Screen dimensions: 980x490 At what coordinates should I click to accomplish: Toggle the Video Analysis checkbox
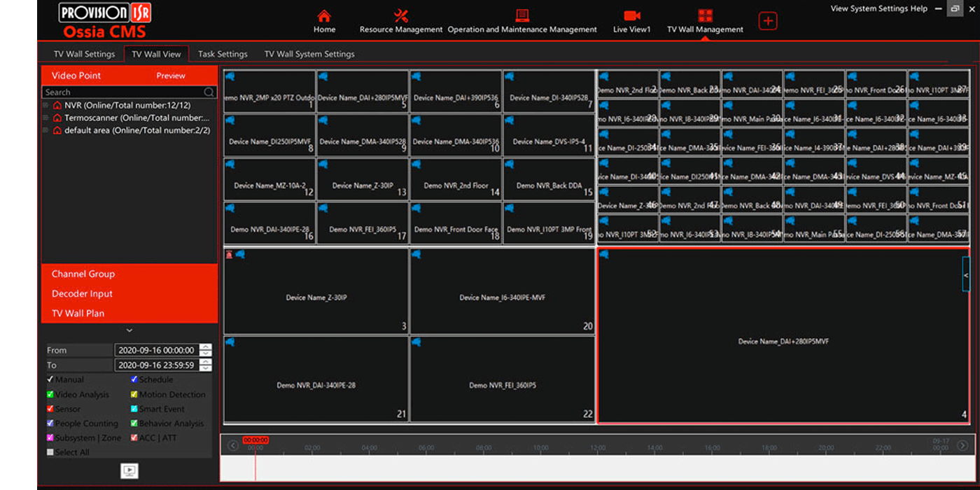click(50, 394)
